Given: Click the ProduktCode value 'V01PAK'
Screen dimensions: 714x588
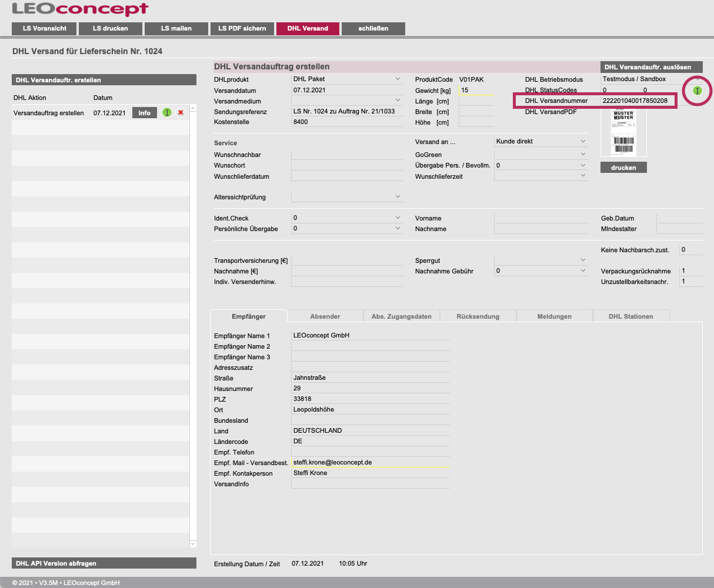Looking at the screenshot, I should point(472,79).
